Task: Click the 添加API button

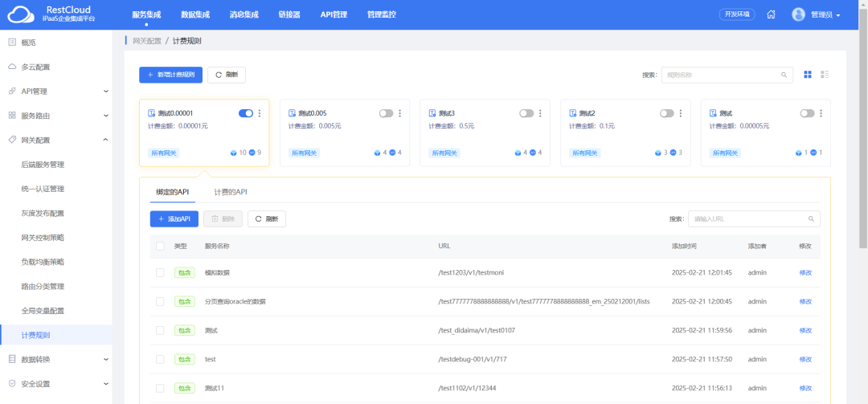Action: click(174, 218)
